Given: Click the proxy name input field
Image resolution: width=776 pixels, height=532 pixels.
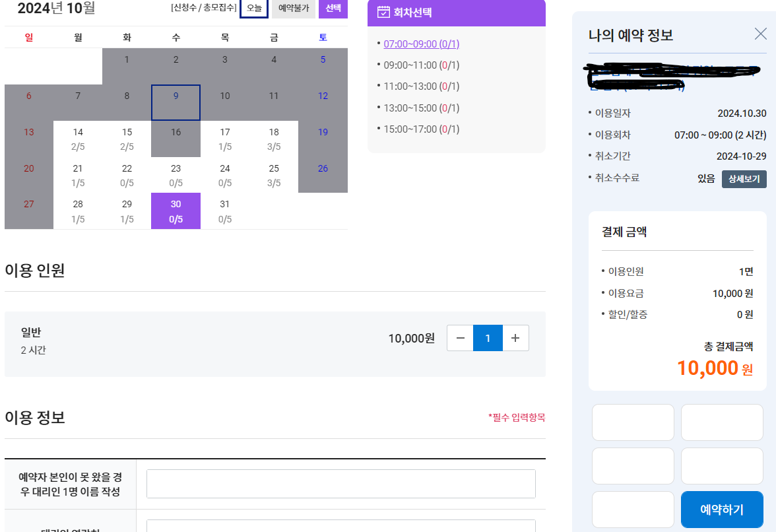Looking at the screenshot, I should (340, 483).
